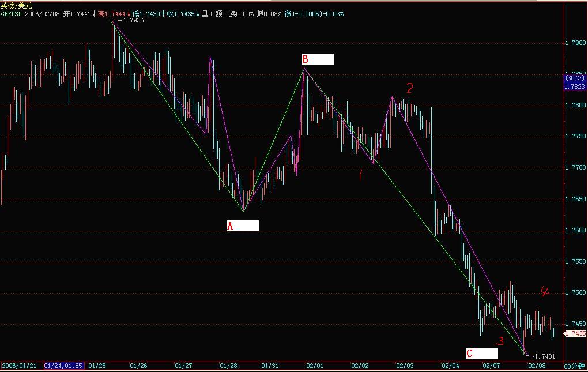Click the volume 量0 readout
The height and width of the screenshot is (372, 588).
pyautogui.click(x=206, y=14)
